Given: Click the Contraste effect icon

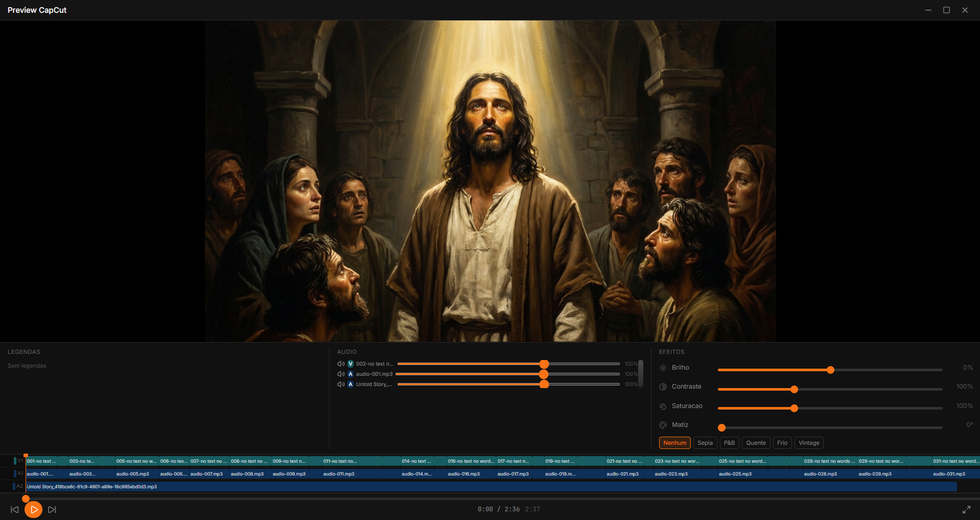Looking at the screenshot, I should [x=662, y=387].
